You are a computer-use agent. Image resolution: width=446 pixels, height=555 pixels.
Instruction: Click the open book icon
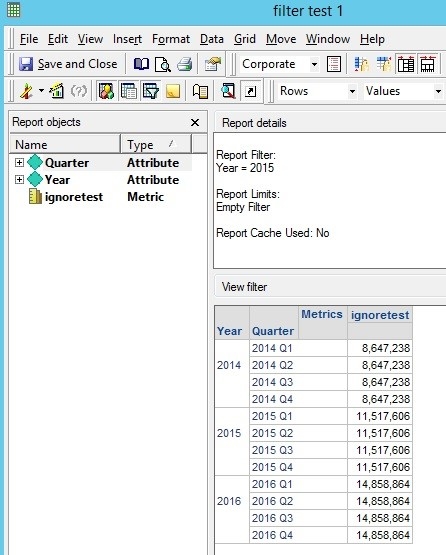tap(141, 64)
